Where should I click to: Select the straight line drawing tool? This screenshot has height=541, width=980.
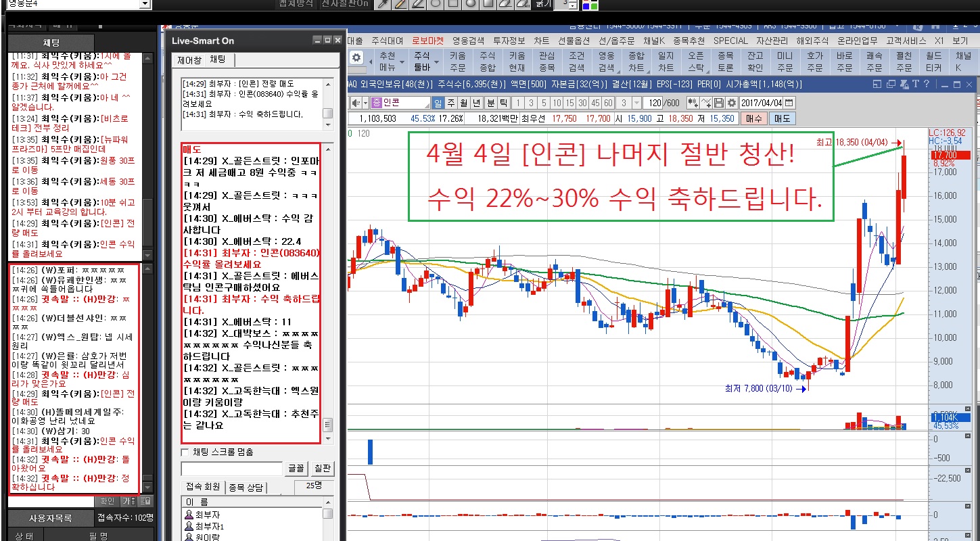click(417, 4)
